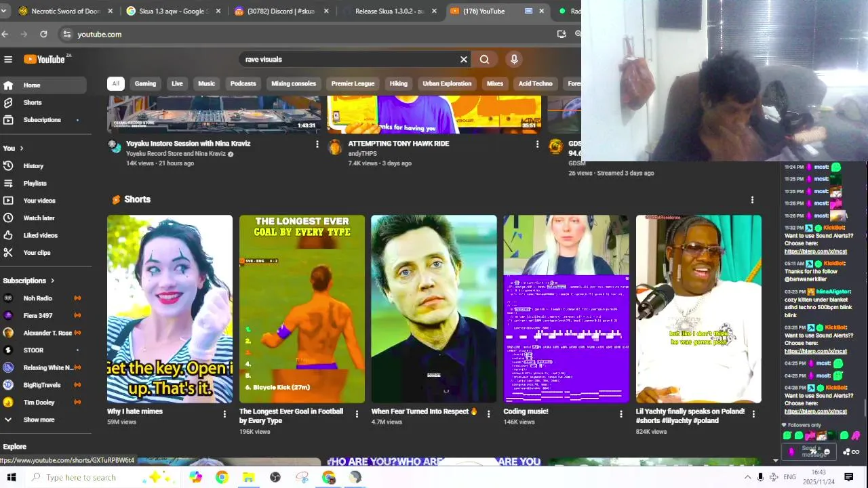Viewport: 868px width, 488px height.
Task: Expand Show more under subscriptions
Action: point(44,420)
